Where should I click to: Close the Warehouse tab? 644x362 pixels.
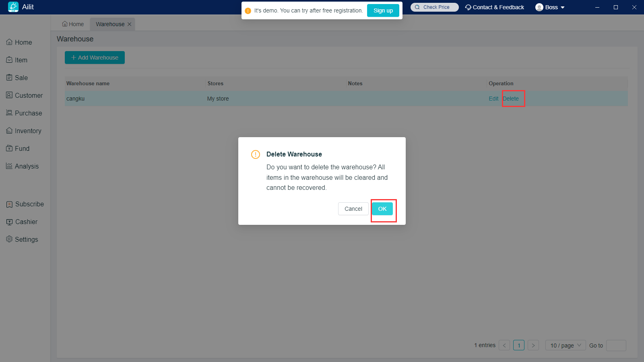130,24
